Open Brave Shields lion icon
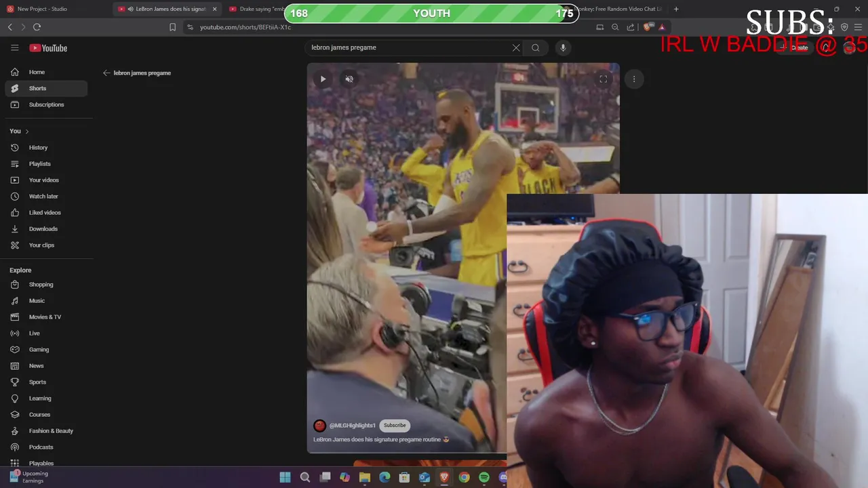 [647, 27]
